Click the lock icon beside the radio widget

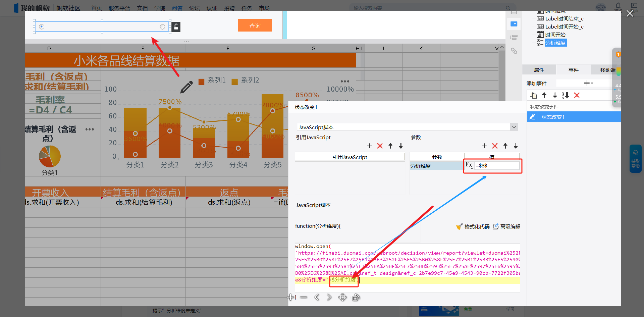176,27
